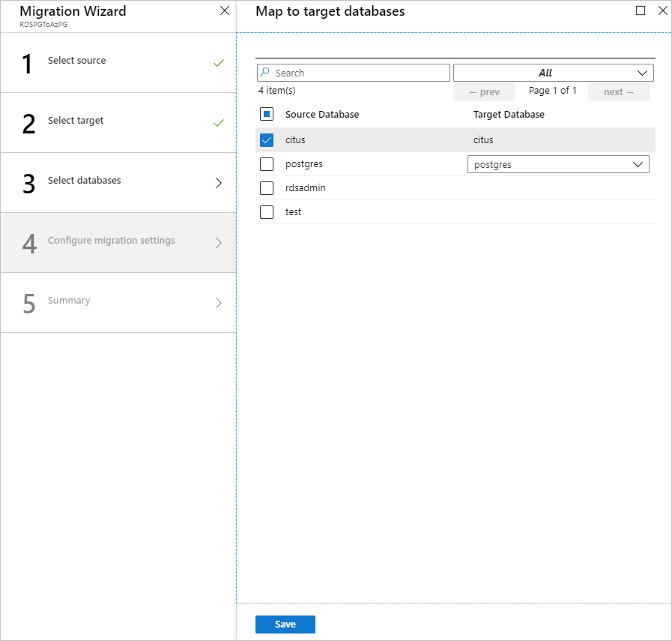Viewport: 672px width, 641px height.
Task: Open the All filter dropdown
Action: (x=553, y=73)
